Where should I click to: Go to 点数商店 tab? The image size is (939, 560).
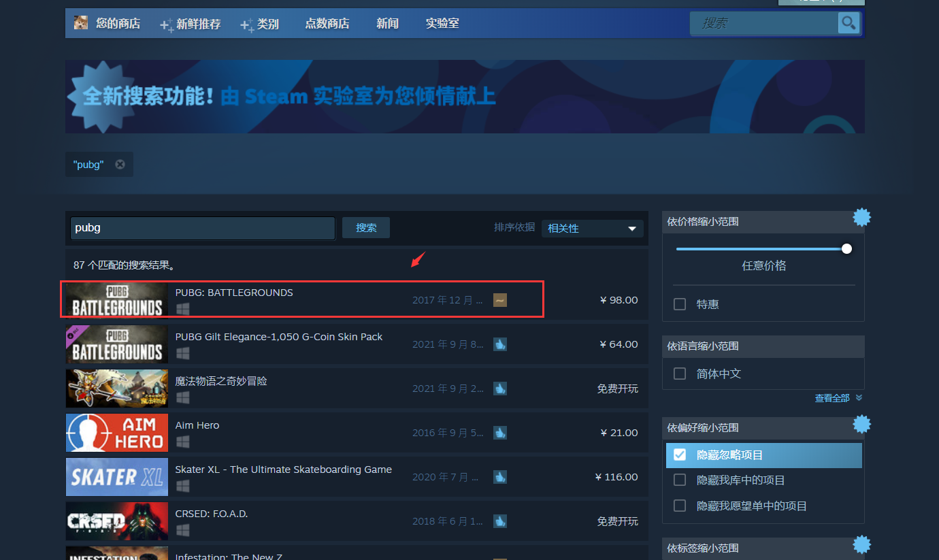point(327,24)
